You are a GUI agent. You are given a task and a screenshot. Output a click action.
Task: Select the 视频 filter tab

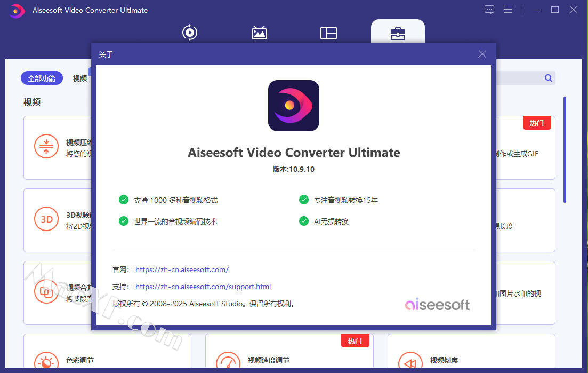click(x=80, y=78)
